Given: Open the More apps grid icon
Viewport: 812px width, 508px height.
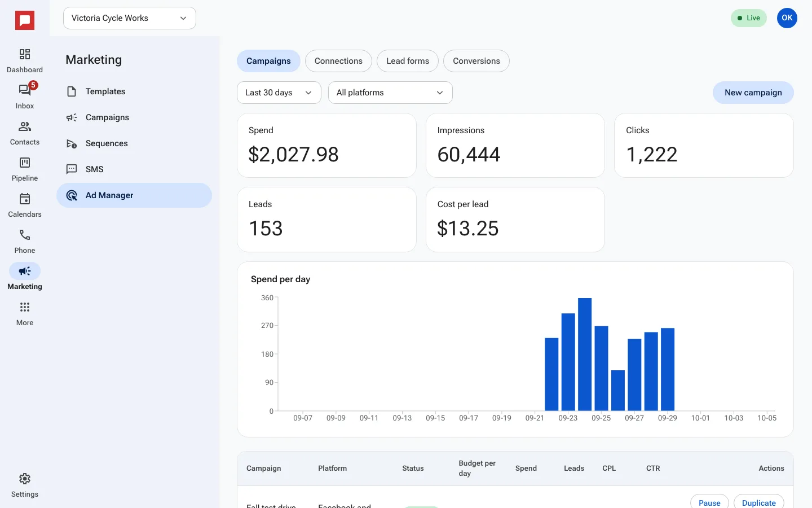Looking at the screenshot, I should click(25, 307).
